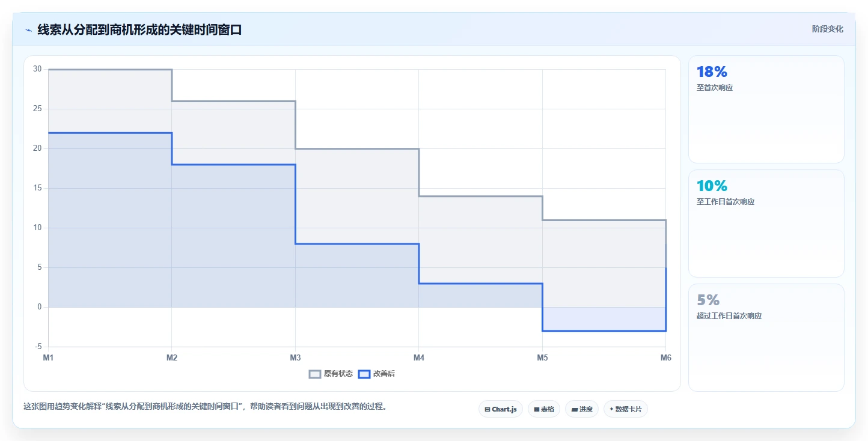Open the 10% 至工作日首次响应 card
Viewport: 868px width, 441px height.
point(766,224)
